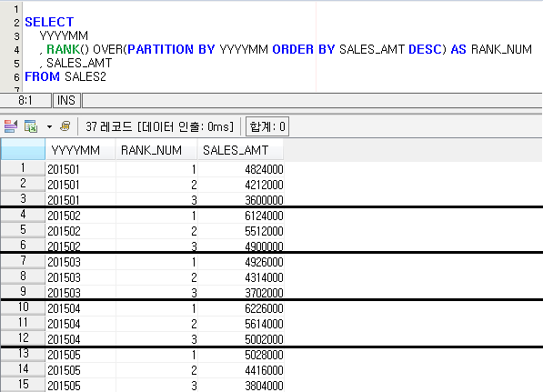Click the RANK_NUM alias in editor
The image size is (543, 392).
pyautogui.click(x=501, y=49)
